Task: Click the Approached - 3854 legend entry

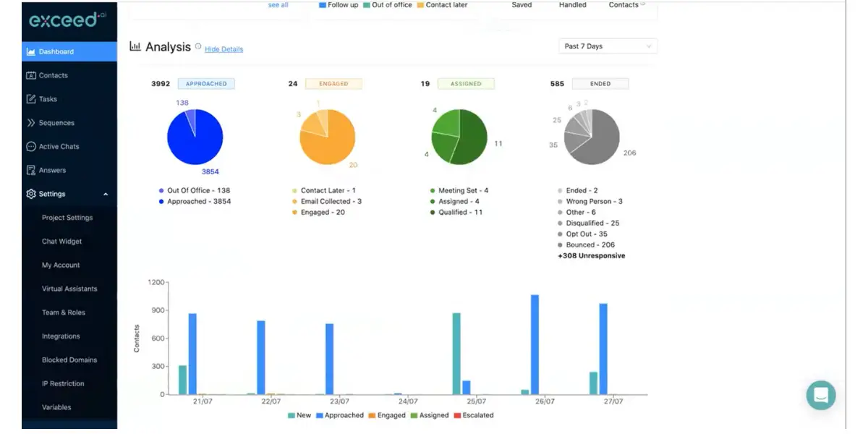Action: coord(195,202)
